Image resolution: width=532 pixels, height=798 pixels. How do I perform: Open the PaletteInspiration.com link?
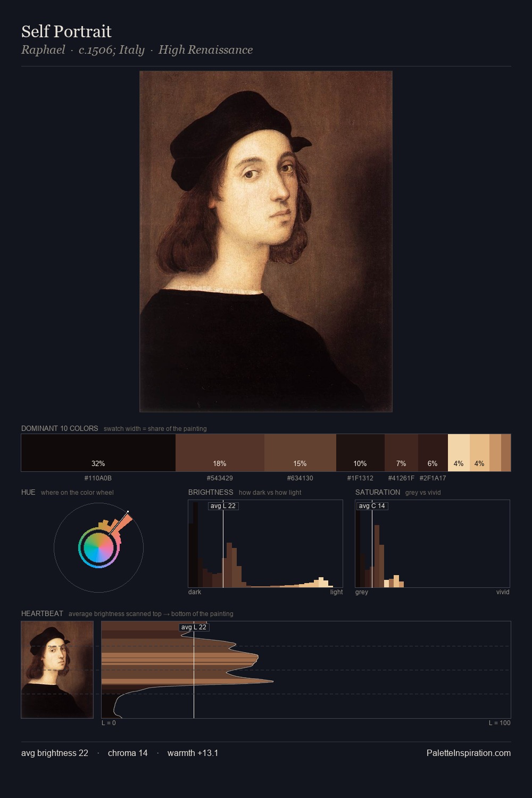(469, 753)
